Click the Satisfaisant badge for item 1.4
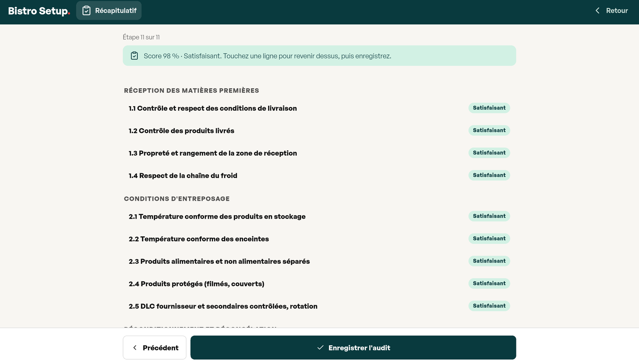The width and height of the screenshot is (639, 364). point(489,175)
